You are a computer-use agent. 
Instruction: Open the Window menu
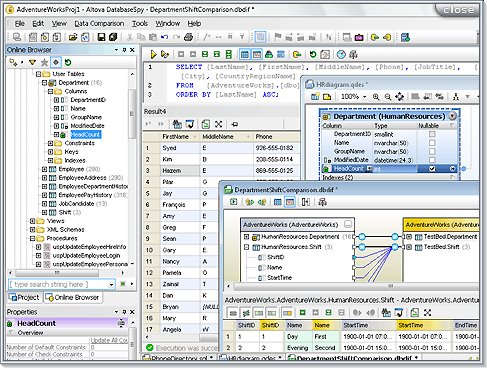(x=168, y=23)
